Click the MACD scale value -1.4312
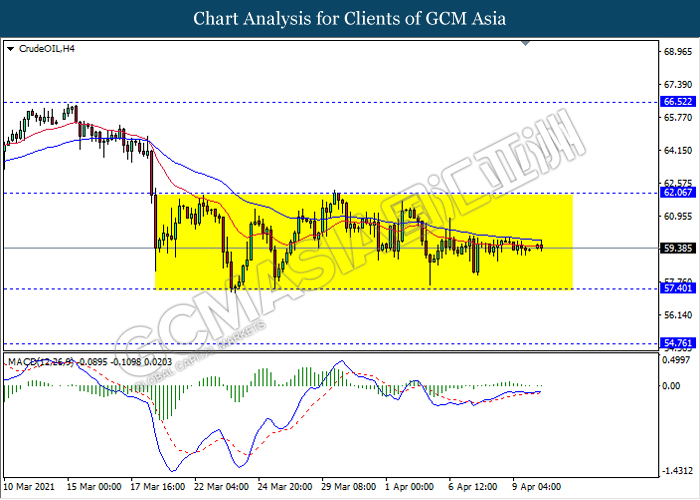Viewport: 700px width, 500px height. point(678,471)
